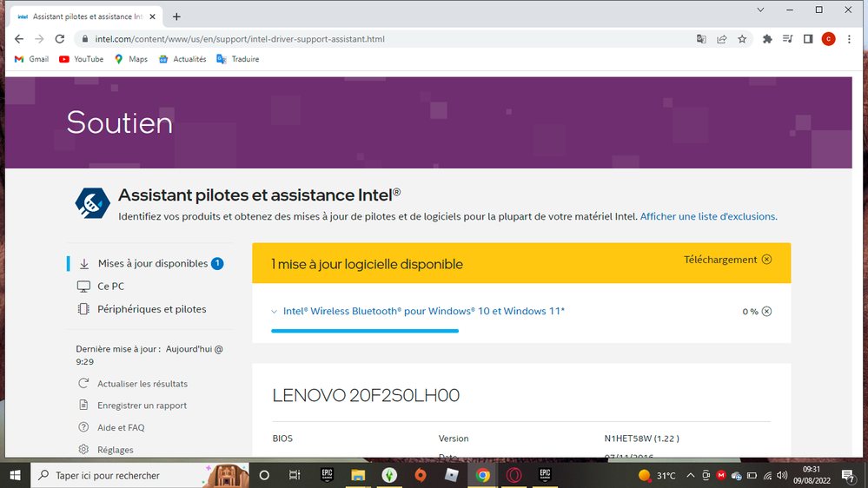The height and width of the screenshot is (488, 868).
Task: Click LENOVO 20F2S0LH00 heading
Action: [366, 395]
